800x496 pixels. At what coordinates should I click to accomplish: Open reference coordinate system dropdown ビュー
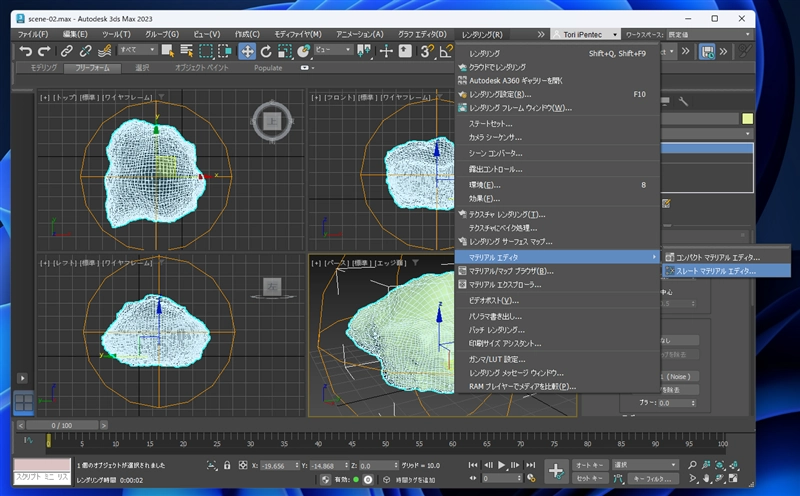point(333,49)
